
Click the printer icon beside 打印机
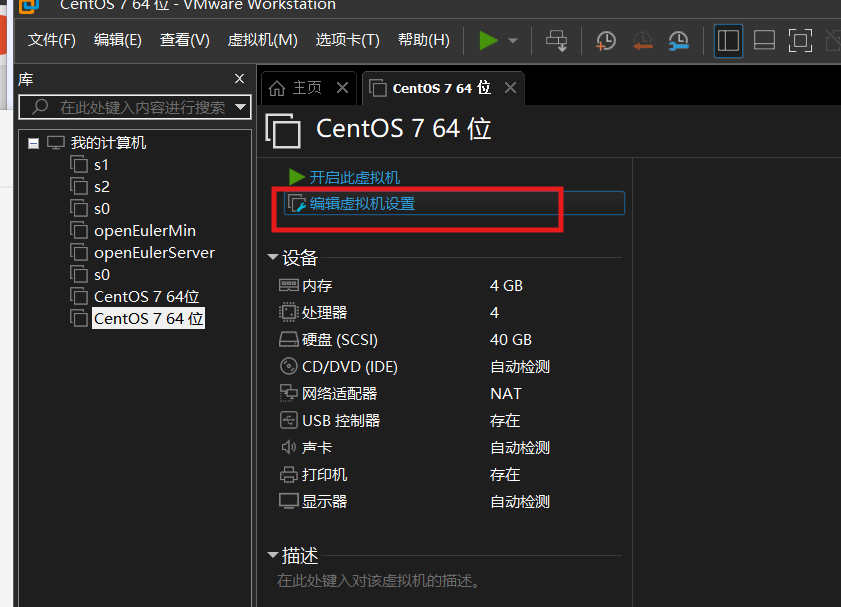(x=289, y=475)
